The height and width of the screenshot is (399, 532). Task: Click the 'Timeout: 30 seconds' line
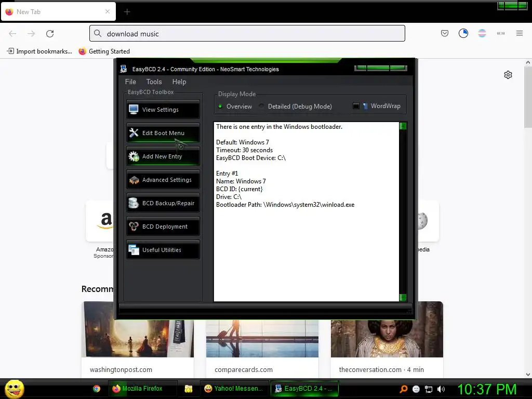click(244, 150)
